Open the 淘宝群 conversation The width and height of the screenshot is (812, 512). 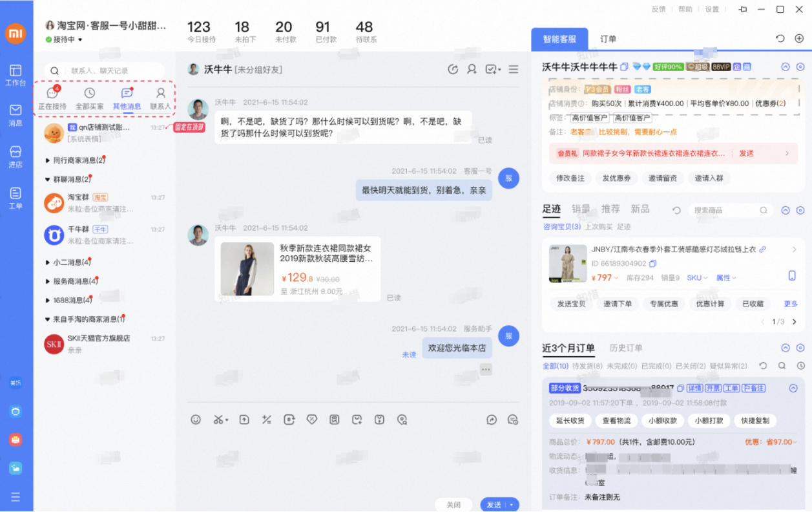(105, 203)
